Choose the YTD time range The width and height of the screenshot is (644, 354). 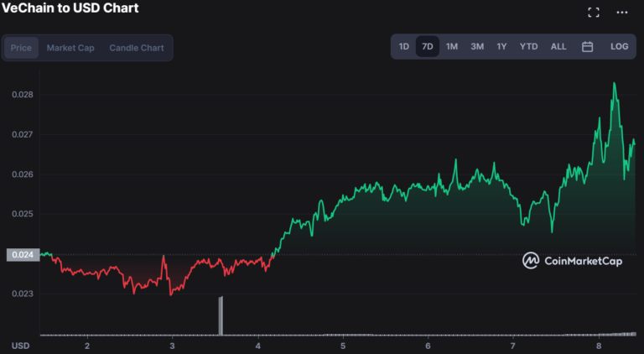coord(528,47)
